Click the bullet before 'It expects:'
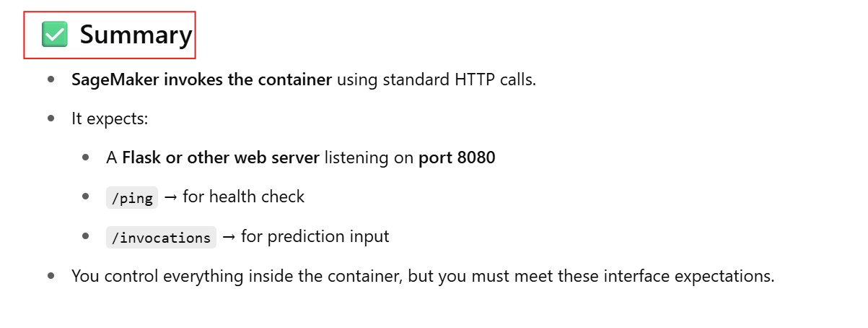868x328 pixels. (x=51, y=118)
